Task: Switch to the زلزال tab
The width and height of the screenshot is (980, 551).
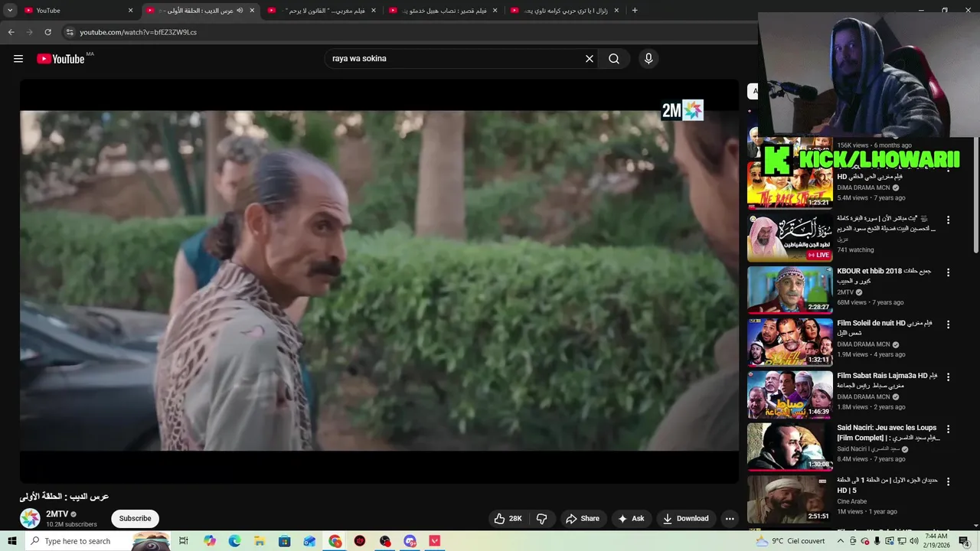Action: 564,11
